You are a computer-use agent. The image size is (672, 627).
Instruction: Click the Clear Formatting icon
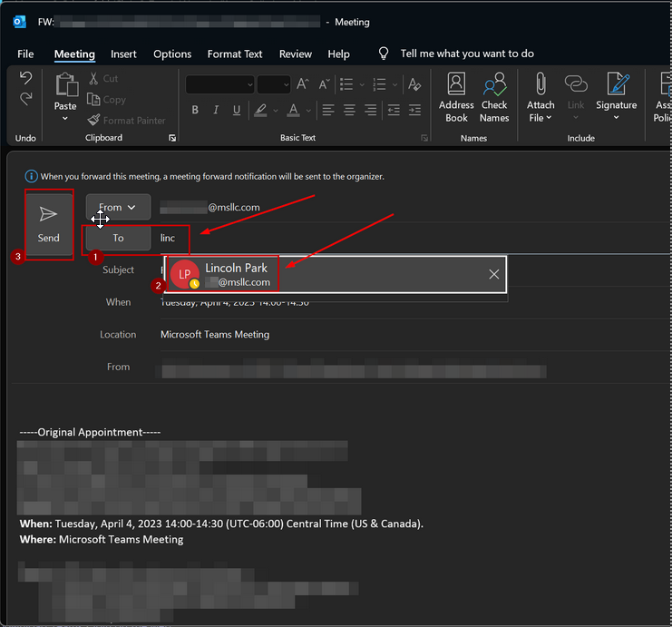click(x=414, y=84)
